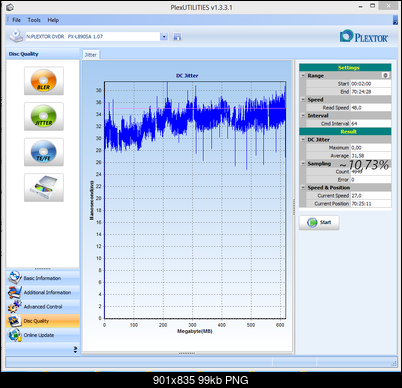
Task: Click the Settings header
Action: pos(345,67)
